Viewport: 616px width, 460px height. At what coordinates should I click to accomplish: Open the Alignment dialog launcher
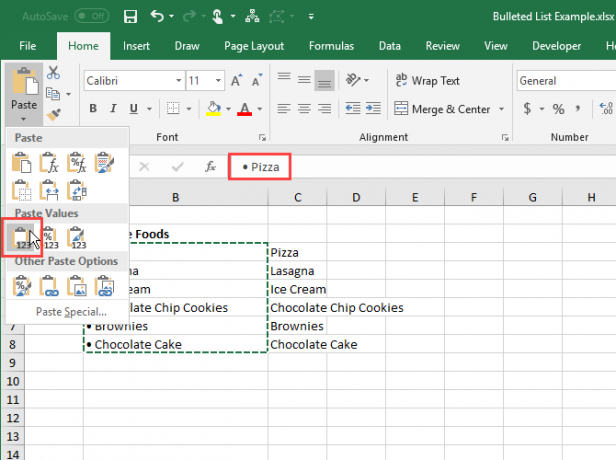pyautogui.click(x=505, y=137)
